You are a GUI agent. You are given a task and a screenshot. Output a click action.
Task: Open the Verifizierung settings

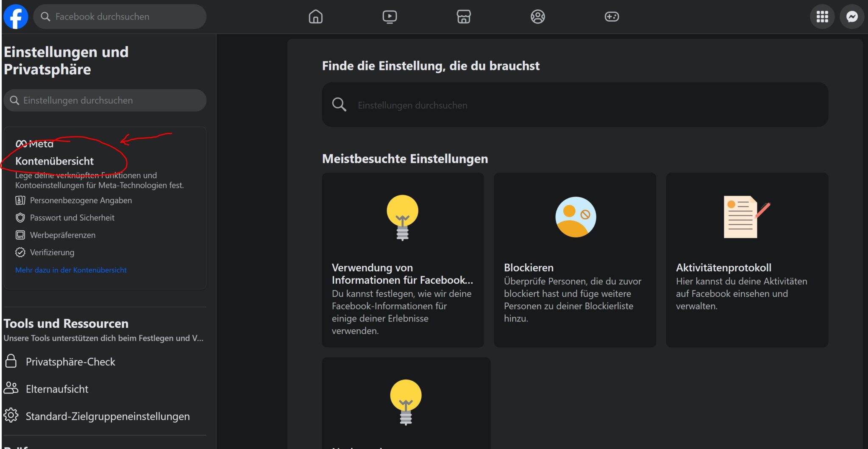52,252
